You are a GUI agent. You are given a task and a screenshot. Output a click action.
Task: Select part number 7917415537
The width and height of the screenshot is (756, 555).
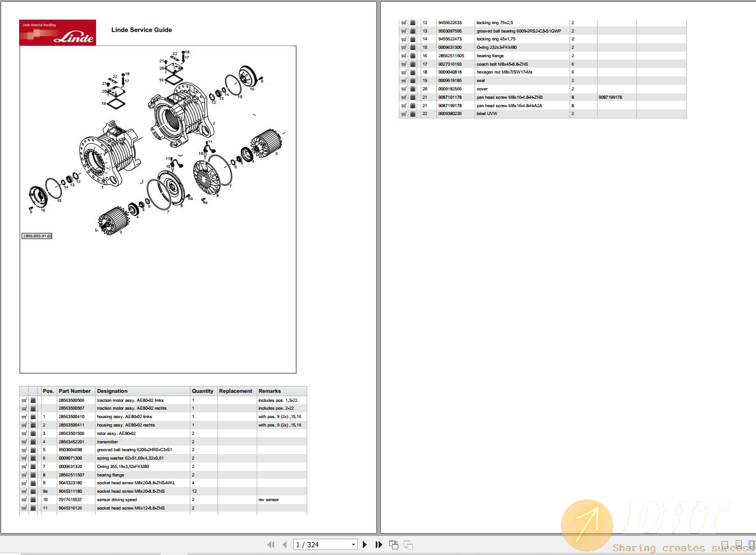click(70, 499)
